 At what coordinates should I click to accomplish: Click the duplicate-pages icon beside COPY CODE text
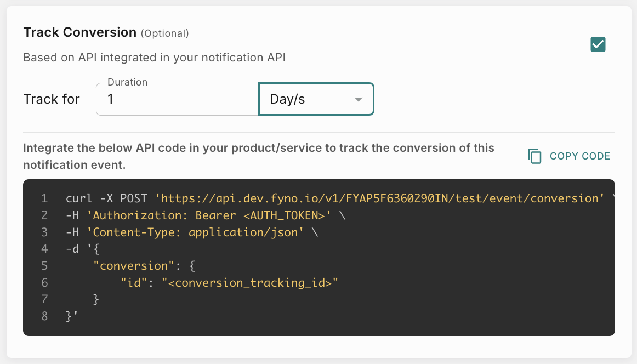tap(534, 156)
